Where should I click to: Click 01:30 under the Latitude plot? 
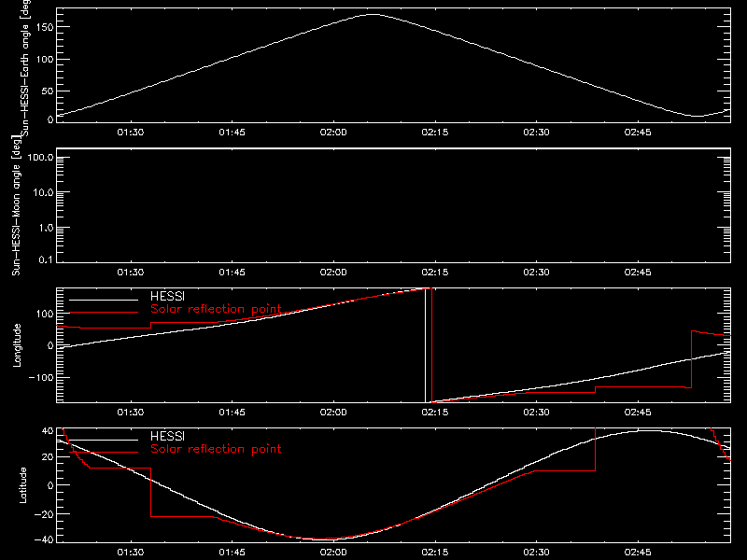click(131, 553)
